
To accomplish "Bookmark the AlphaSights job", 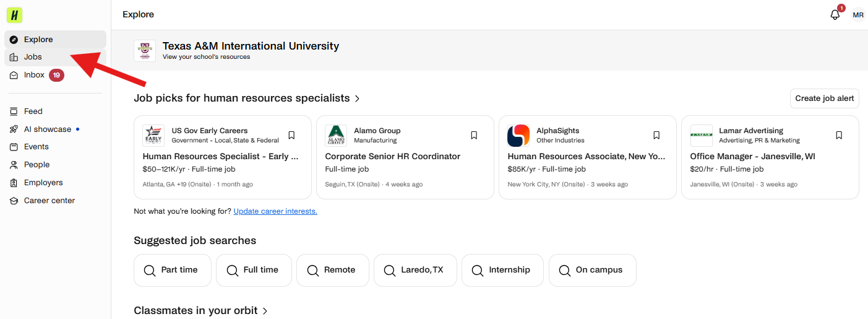I will pyautogui.click(x=656, y=135).
